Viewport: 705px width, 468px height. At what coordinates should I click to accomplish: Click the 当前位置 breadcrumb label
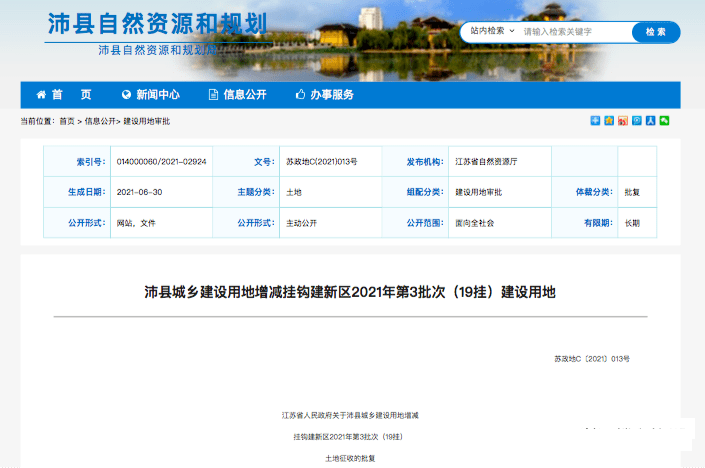click(x=37, y=121)
